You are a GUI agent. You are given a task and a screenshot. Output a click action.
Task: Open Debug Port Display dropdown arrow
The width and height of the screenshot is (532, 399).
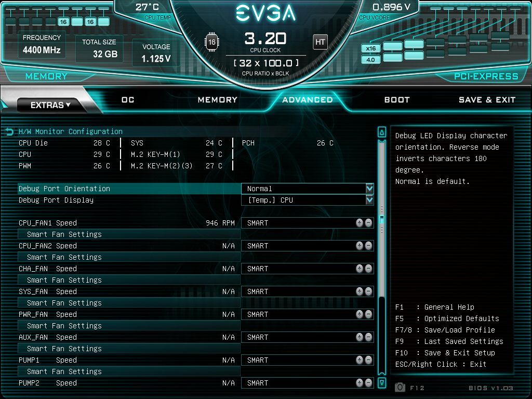pos(369,200)
